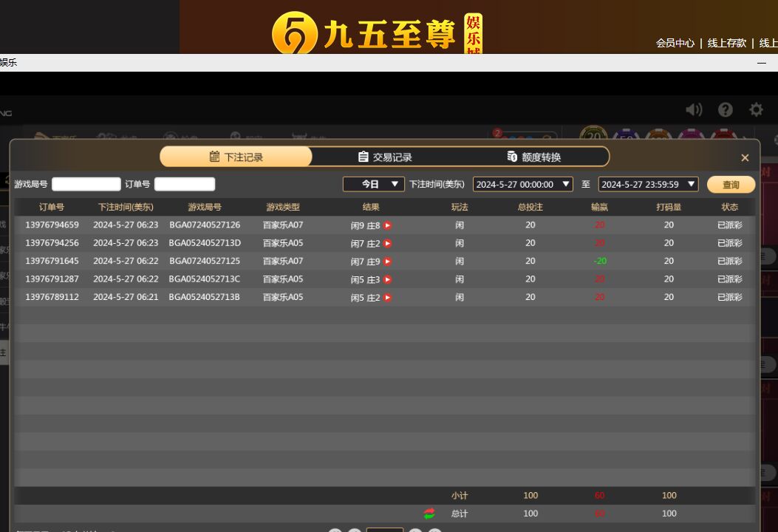
Task: Open the settings gear icon
Action: [x=756, y=109]
